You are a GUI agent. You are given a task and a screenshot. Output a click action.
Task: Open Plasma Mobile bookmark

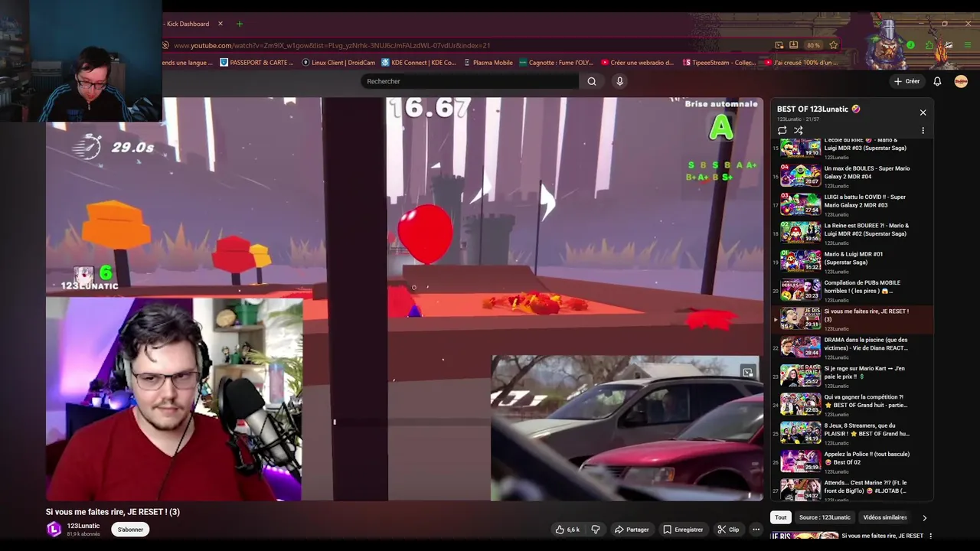coord(488,63)
